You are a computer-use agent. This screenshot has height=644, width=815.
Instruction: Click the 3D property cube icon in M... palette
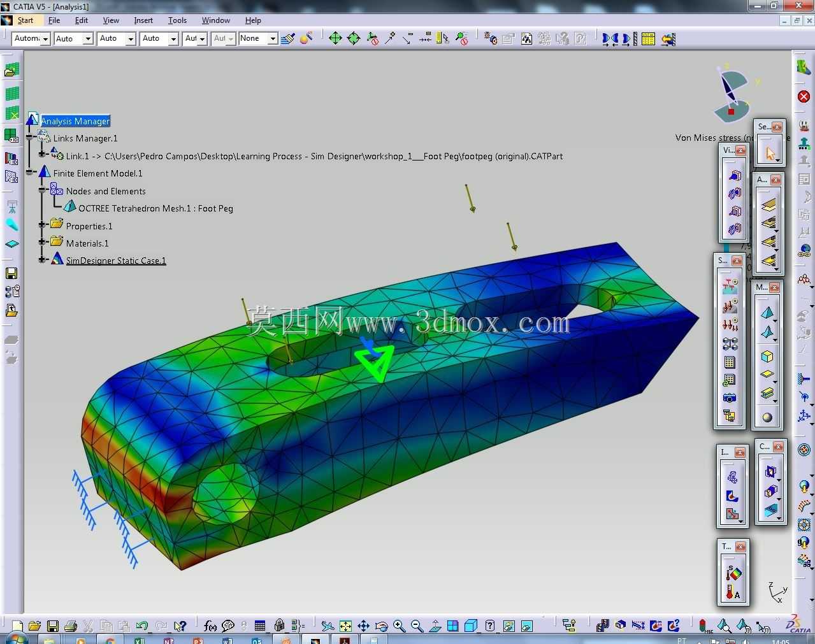point(767,356)
